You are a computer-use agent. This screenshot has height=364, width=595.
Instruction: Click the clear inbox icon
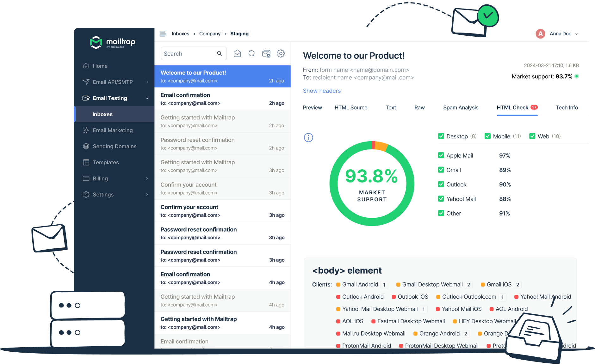tap(266, 53)
